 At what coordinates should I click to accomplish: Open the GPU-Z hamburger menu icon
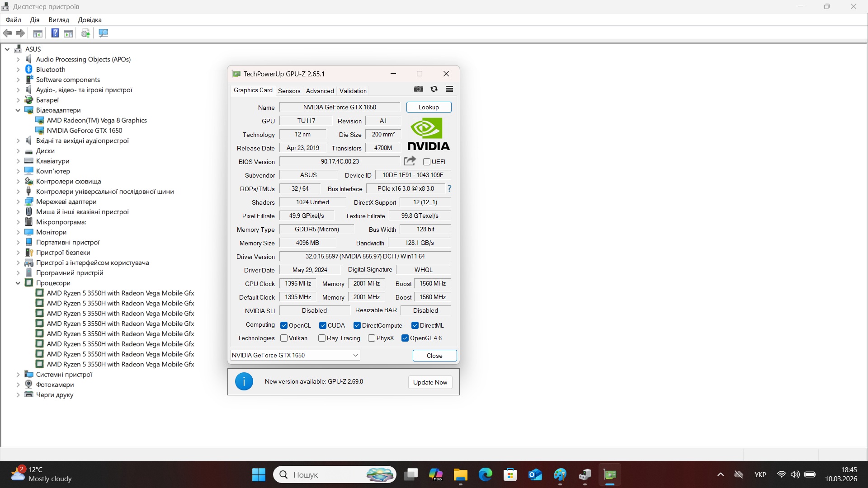point(449,89)
